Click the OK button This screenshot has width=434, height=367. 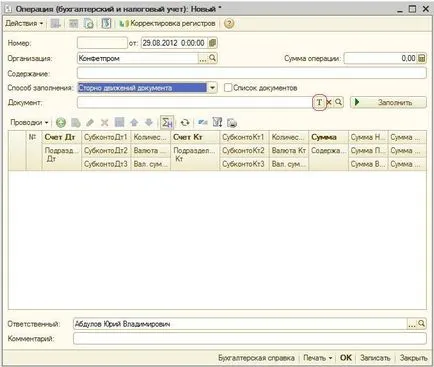(346, 358)
